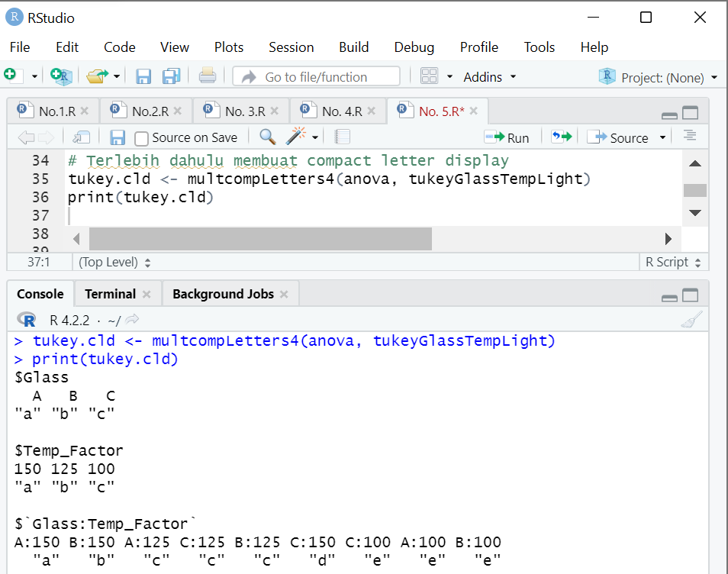Click the Go to file/function field
This screenshot has height=574, width=728.
click(316, 76)
